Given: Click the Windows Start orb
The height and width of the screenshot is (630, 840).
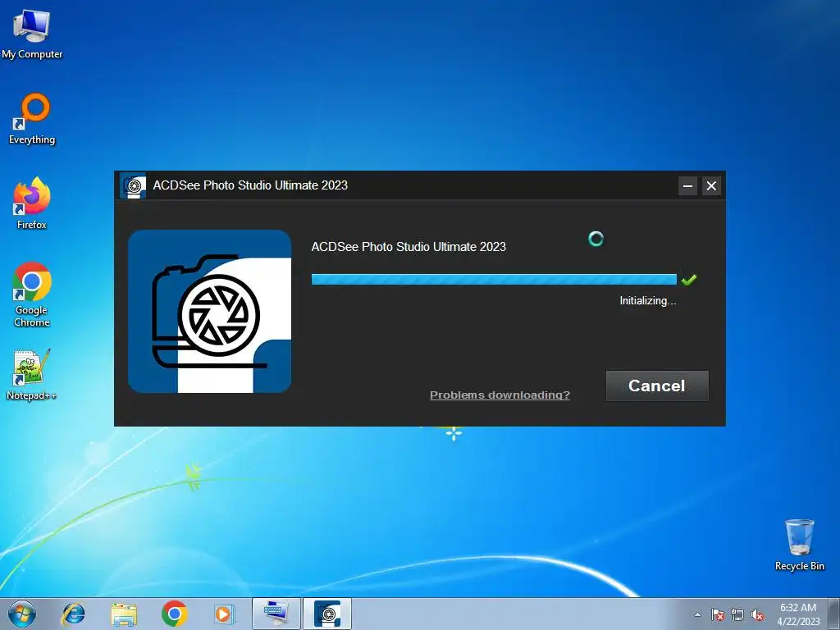Looking at the screenshot, I should 22,614.
